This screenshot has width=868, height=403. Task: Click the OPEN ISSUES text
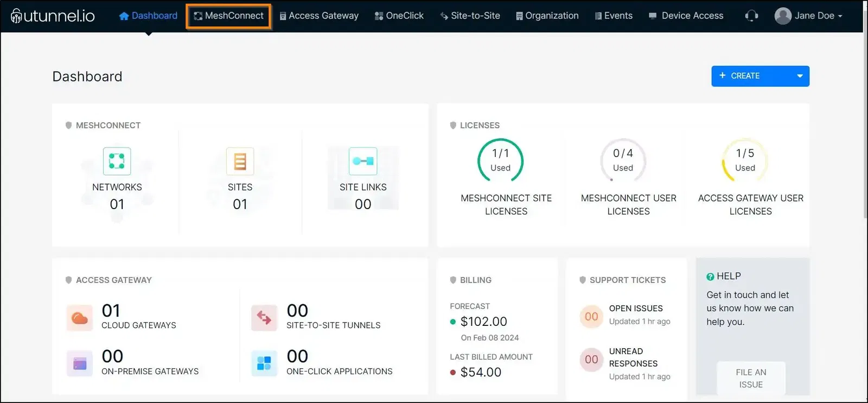coord(636,308)
